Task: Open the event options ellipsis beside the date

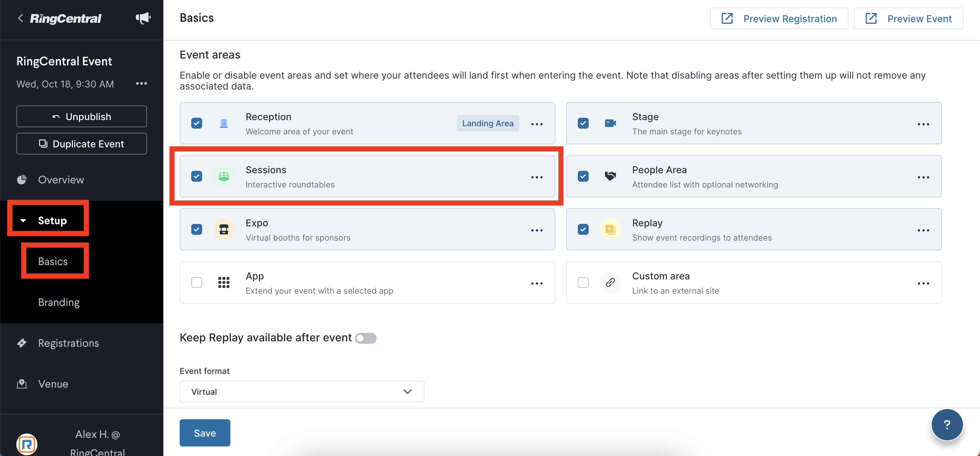Action: click(142, 83)
